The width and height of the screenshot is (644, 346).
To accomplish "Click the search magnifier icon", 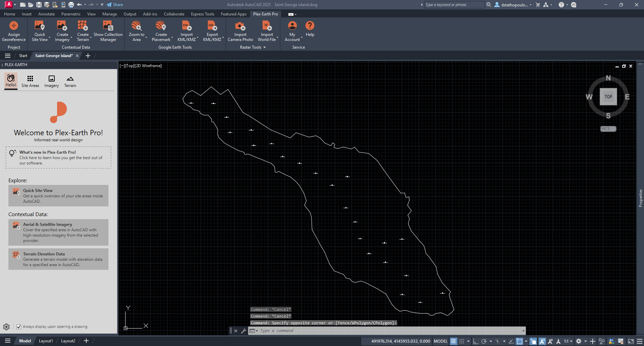I will [x=489, y=5].
